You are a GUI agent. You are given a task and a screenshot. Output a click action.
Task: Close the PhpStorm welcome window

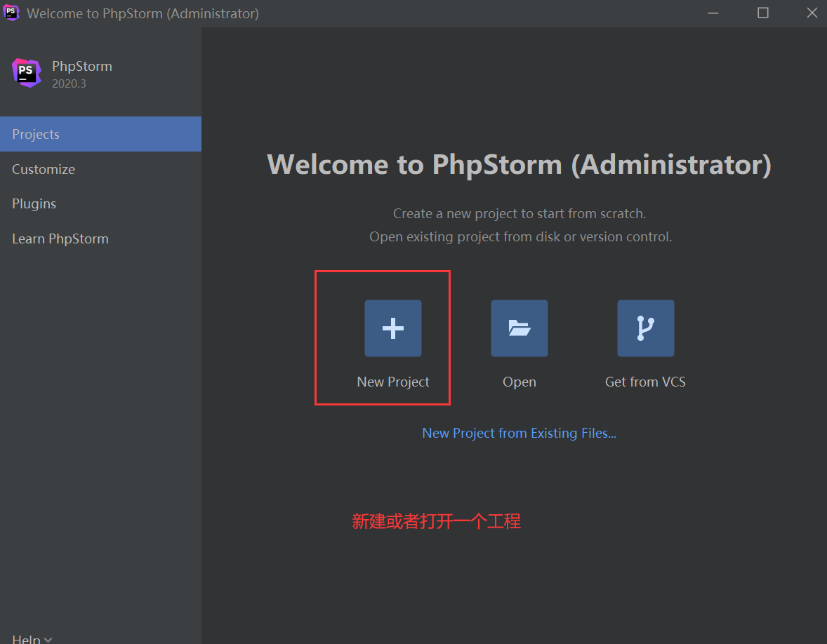pyautogui.click(x=812, y=13)
